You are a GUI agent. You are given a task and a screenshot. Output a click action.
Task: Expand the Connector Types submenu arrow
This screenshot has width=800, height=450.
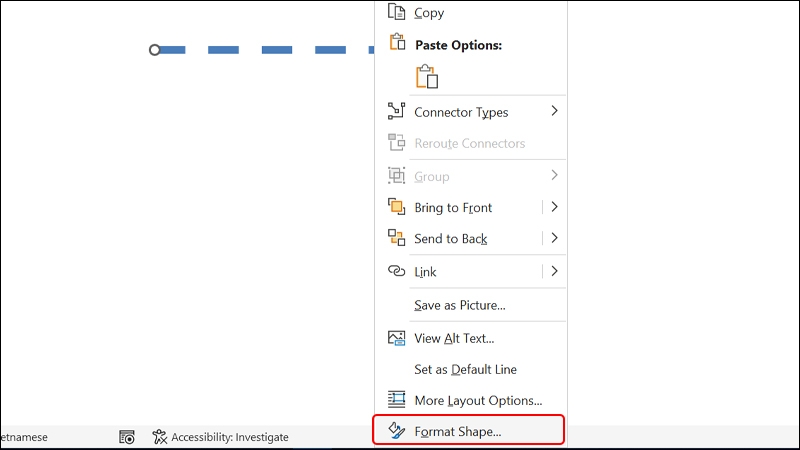[x=555, y=111]
